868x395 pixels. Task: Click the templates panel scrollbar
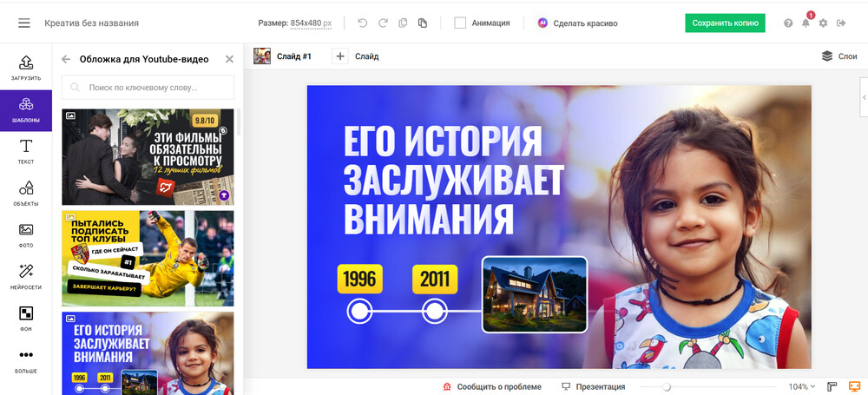pyautogui.click(x=239, y=122)
